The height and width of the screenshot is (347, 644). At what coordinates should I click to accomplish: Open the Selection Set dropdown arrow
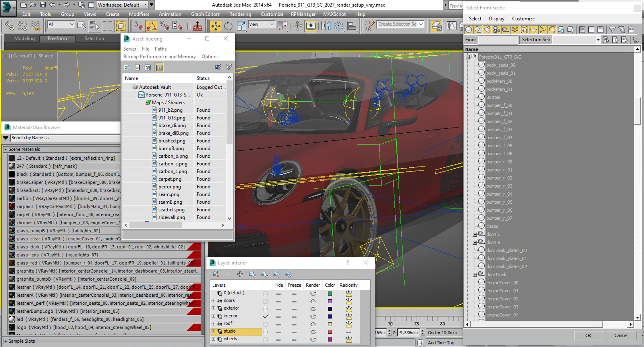(598, 40)
